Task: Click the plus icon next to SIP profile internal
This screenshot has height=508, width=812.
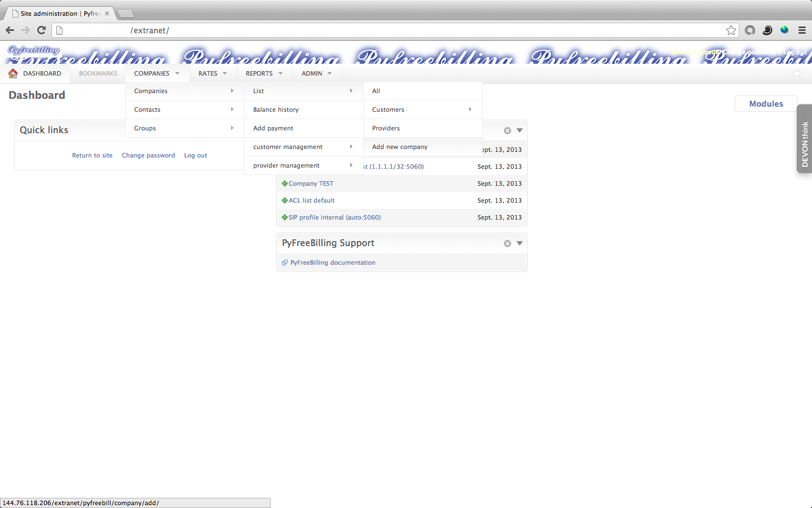Action: [285, 217]
